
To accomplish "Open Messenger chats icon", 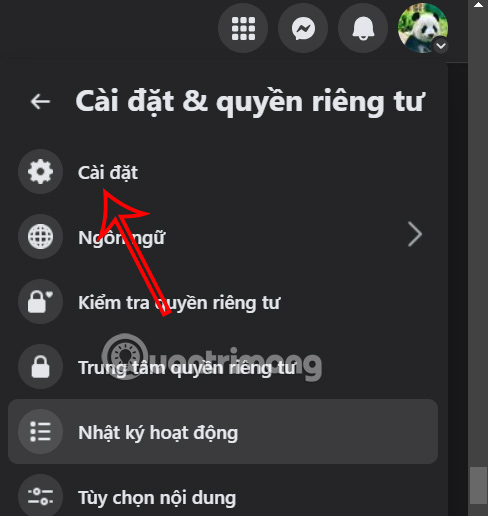I will point(303,28).
